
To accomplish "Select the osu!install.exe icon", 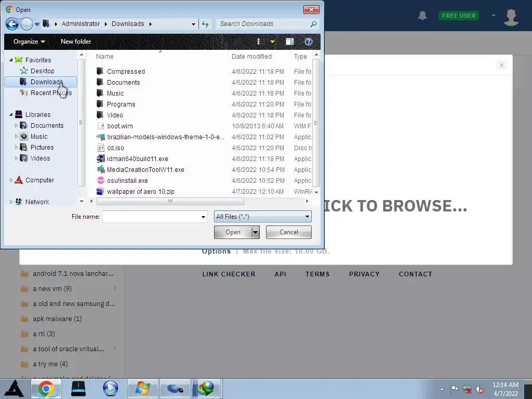I will click(x=100, y=180).
